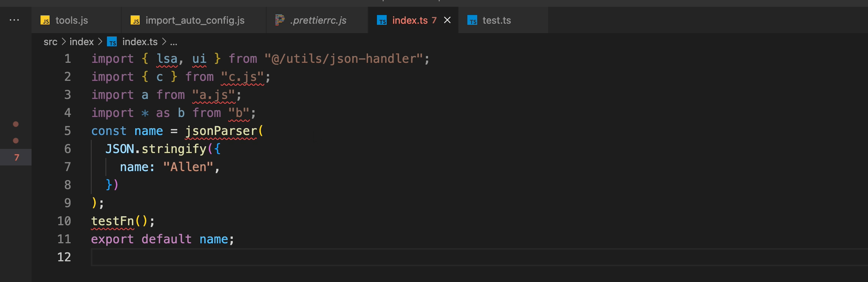Click the TS file icon in breadcrumb
The height and width of the screenshot is (282, 868).
(112, 42)
